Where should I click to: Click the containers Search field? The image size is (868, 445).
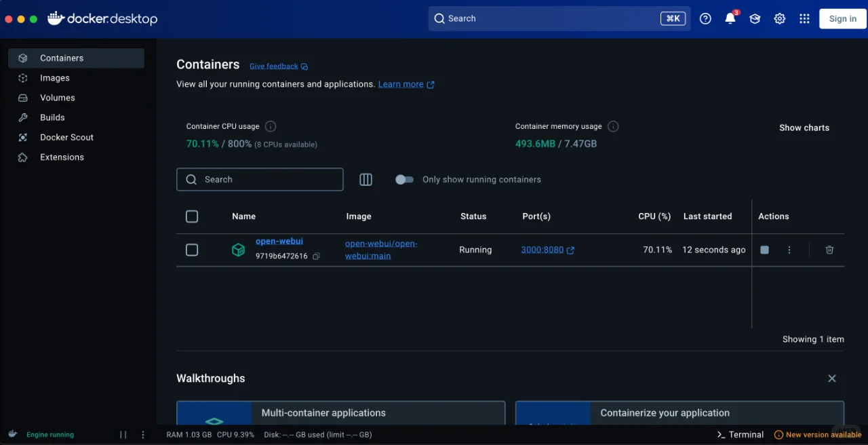click(260, 180)
